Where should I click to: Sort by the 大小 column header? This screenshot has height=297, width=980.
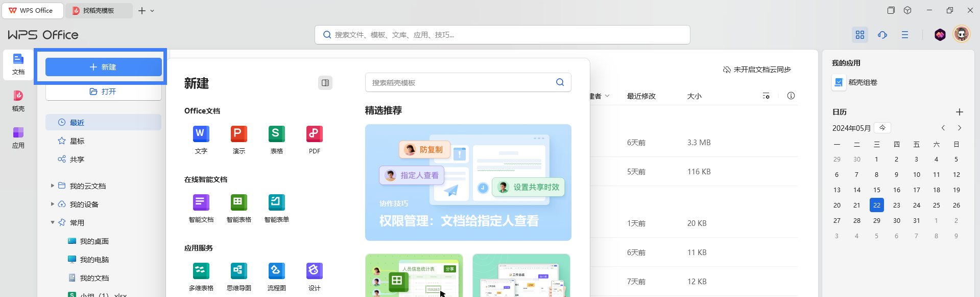click(x=695, y=96)
